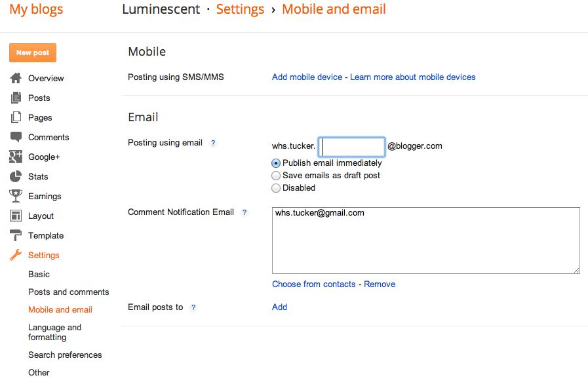Open the Layout grid icon

16,216
